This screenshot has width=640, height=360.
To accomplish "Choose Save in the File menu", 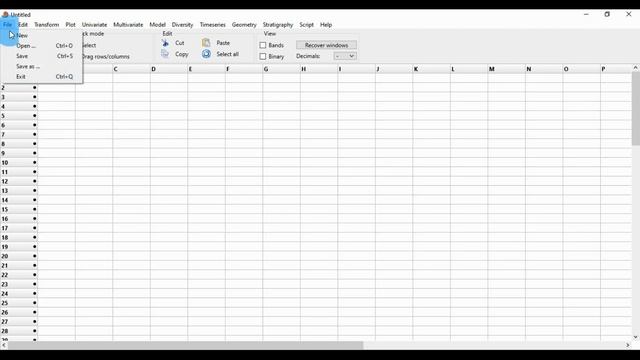I will pyautogui.click(x=42, y=56).
